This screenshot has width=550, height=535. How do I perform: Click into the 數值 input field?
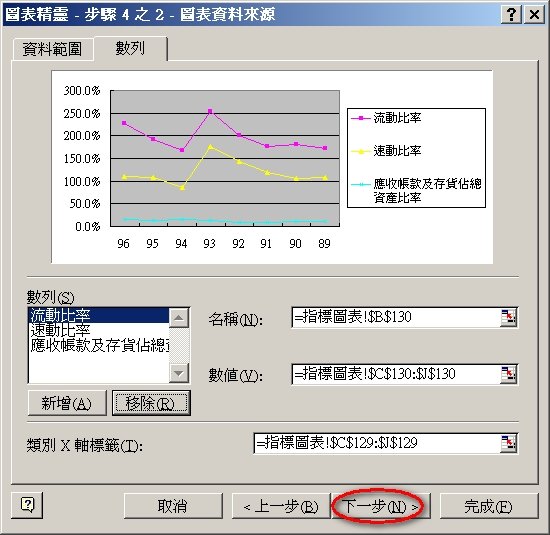point(396,374)
